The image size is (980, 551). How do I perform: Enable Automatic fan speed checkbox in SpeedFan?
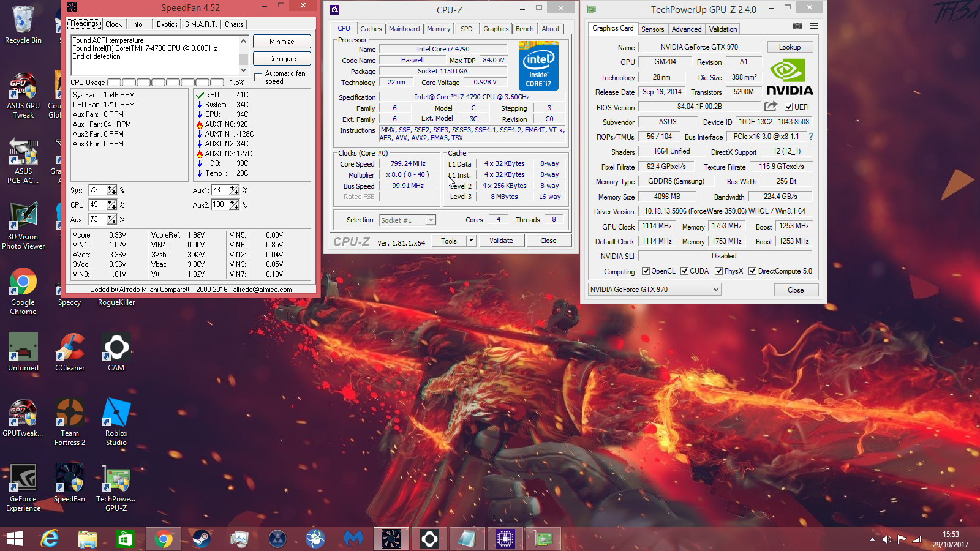pos(258,78)
